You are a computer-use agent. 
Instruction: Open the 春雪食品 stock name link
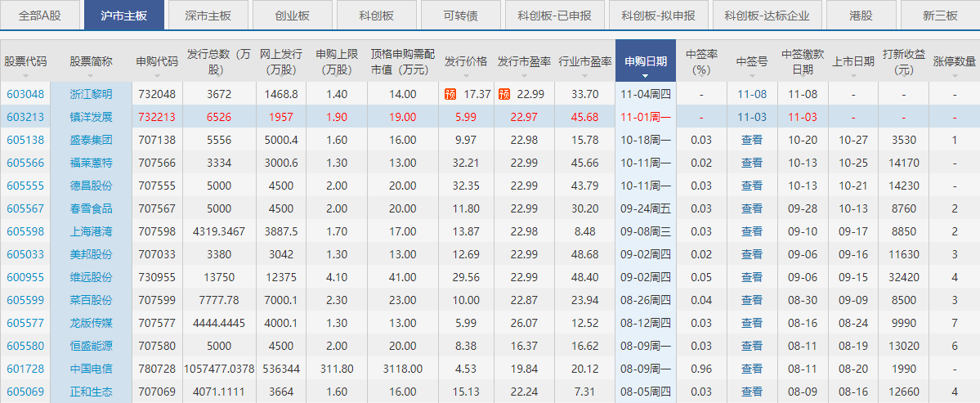coord(92,208)
